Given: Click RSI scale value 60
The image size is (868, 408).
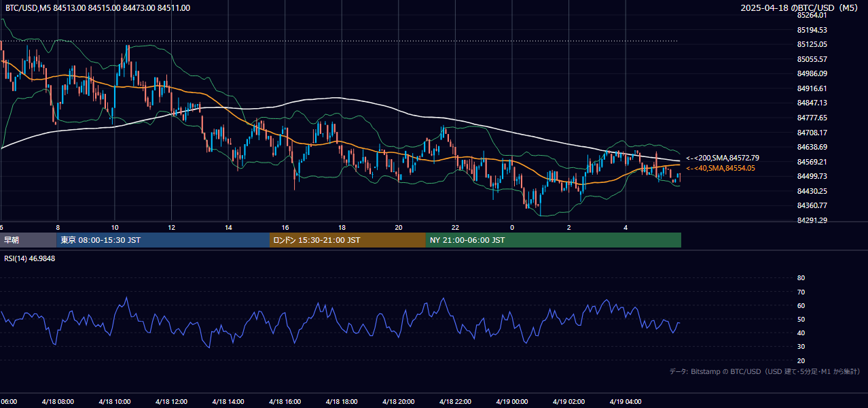Looking at the screenshot, I should pyautogui.click(x=801, y=305).
